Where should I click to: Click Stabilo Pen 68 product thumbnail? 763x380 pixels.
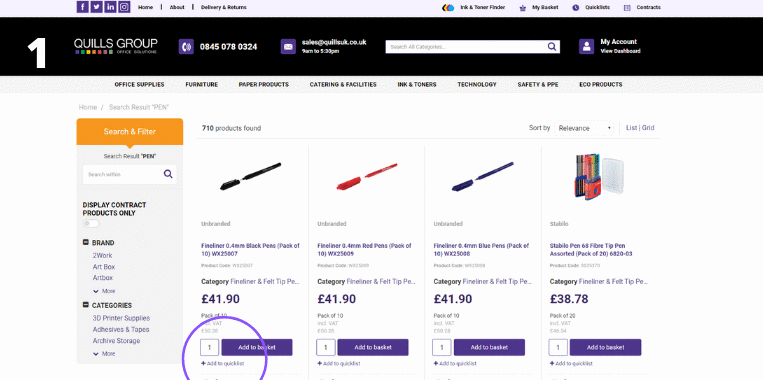600,176
